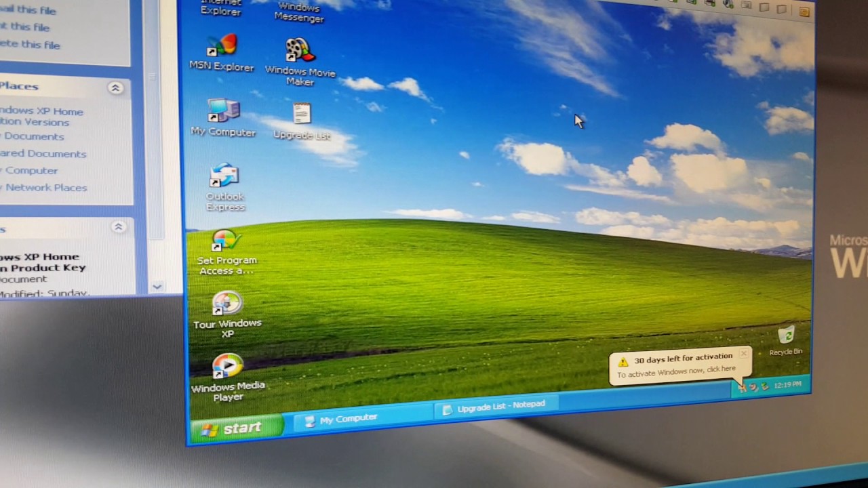The image size is (868, 488).
Task: Launch Windows Media Player from the desktop
Action: [x=228, y=378]
